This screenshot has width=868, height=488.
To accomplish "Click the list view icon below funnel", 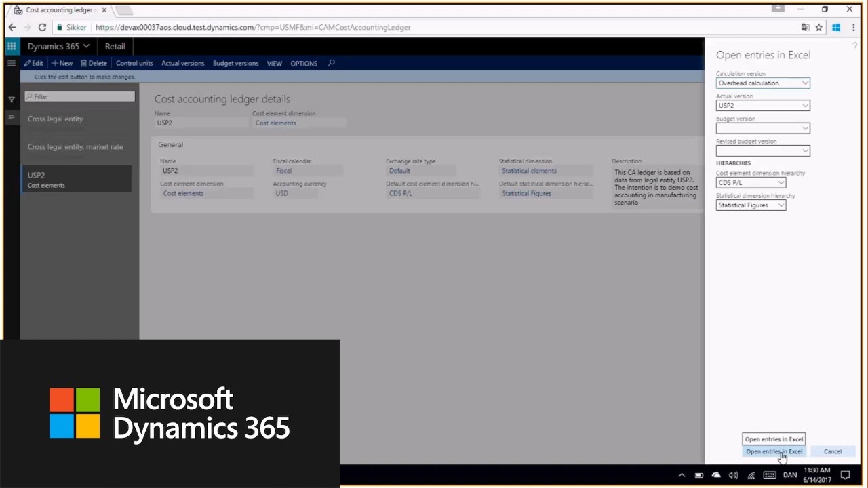I will (12, 117).
